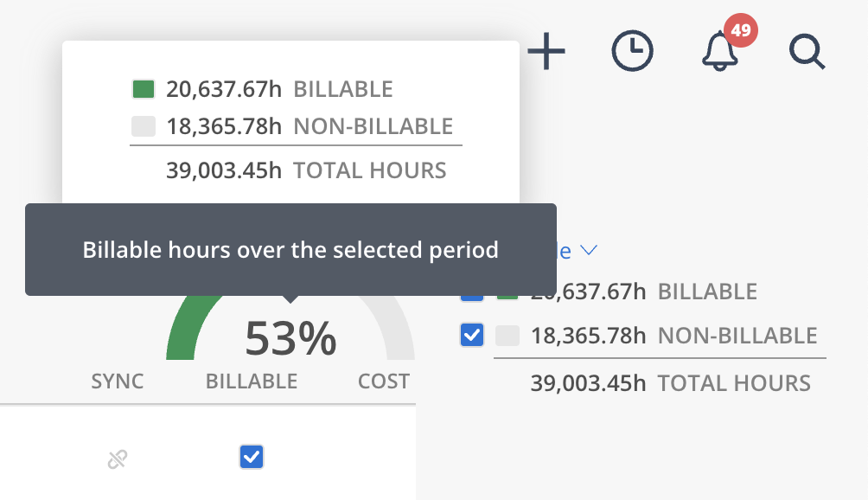Click the plus icon to add new
868x500 pixels.
(x=546, y=52)
